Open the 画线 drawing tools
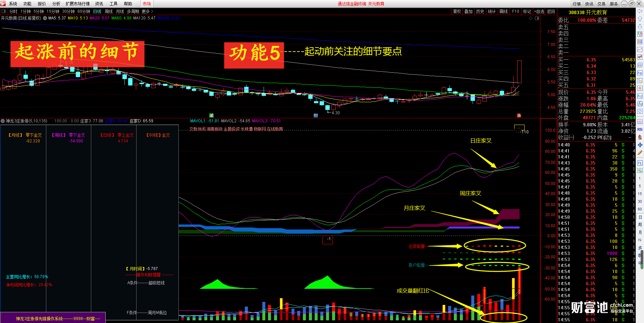 point(503,11)
